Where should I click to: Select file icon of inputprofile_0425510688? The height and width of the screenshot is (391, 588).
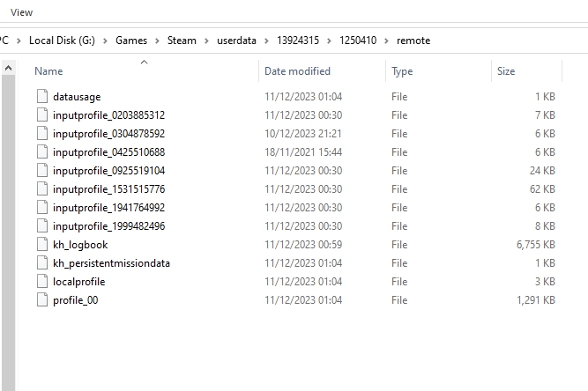(x=42, y=151)
